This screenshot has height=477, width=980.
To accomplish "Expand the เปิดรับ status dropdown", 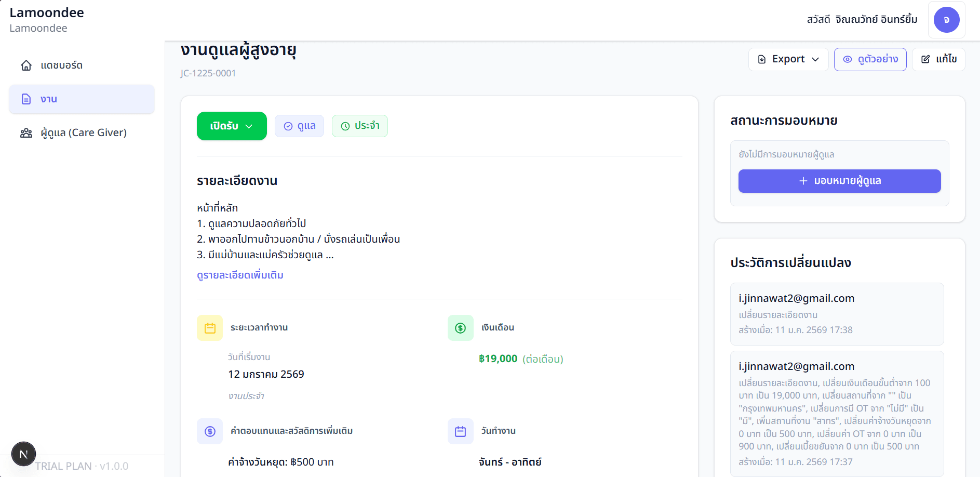I will (x=232, y=126).
